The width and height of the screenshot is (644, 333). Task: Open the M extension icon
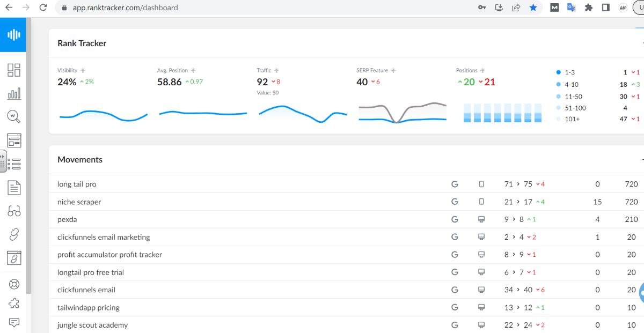tap(554, 8)
